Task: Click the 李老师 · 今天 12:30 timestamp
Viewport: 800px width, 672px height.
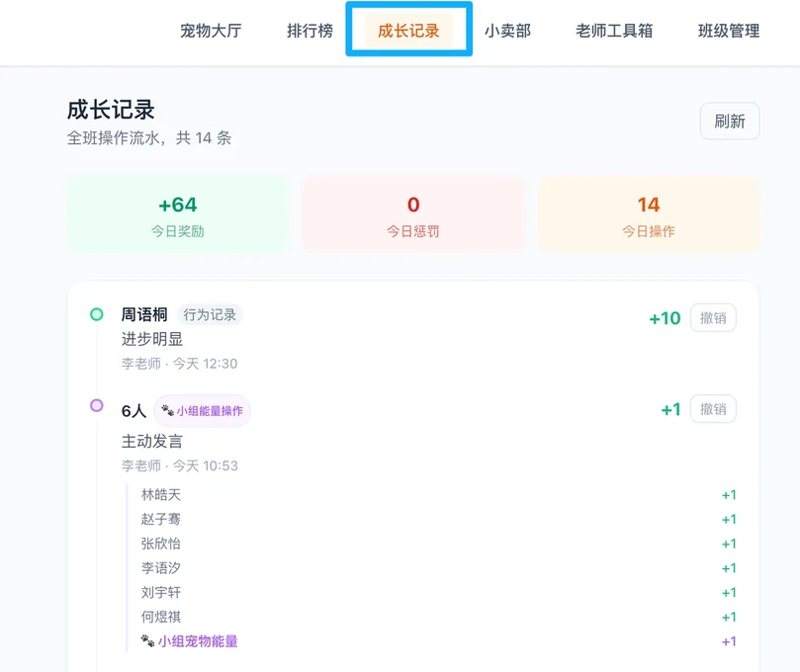Action: 179,364
